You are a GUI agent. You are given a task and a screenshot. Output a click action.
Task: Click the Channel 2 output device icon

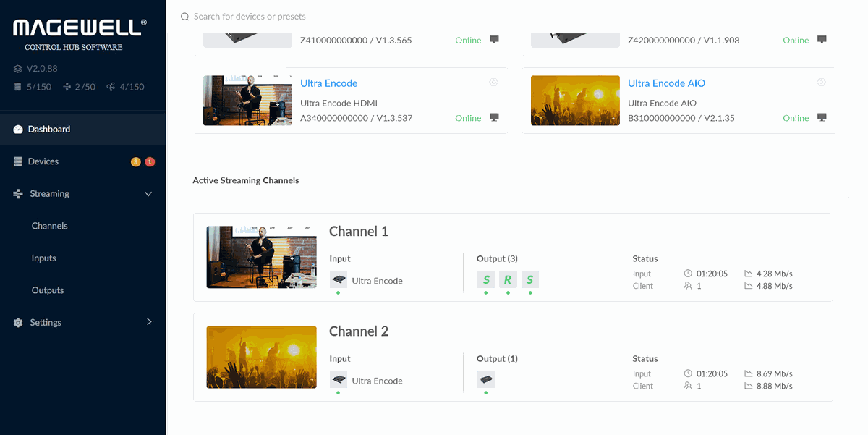pos(486,379)
